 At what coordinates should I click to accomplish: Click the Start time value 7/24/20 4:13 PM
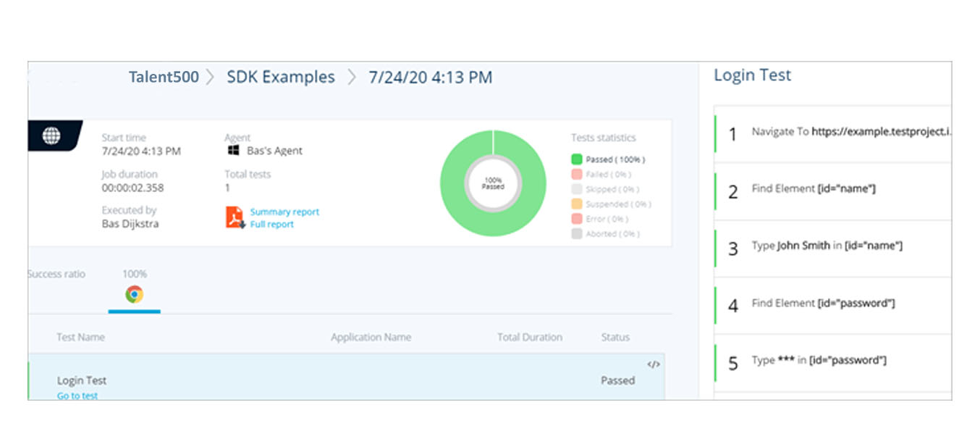(x=141, y=151)
